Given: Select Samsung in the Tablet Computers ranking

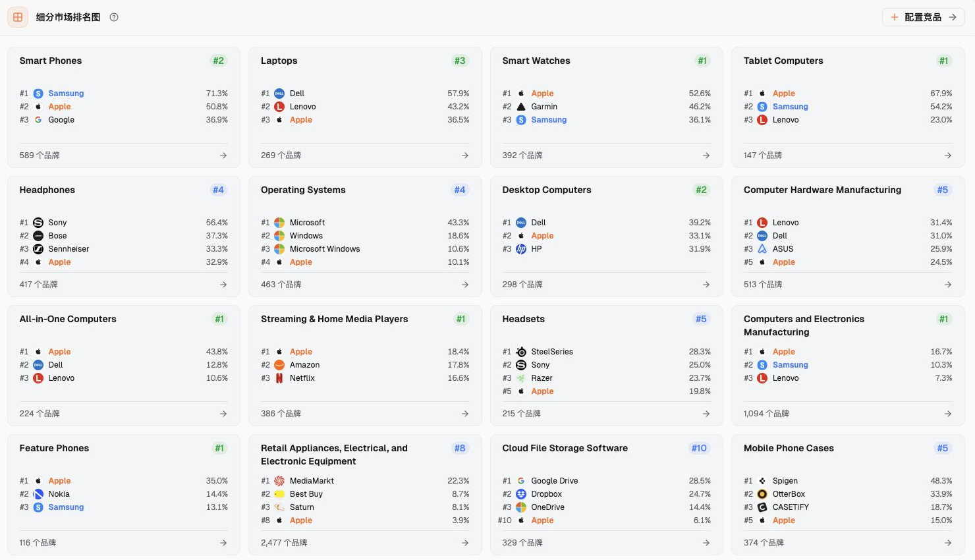Looking at the screenshot, I should coord(791,107).
